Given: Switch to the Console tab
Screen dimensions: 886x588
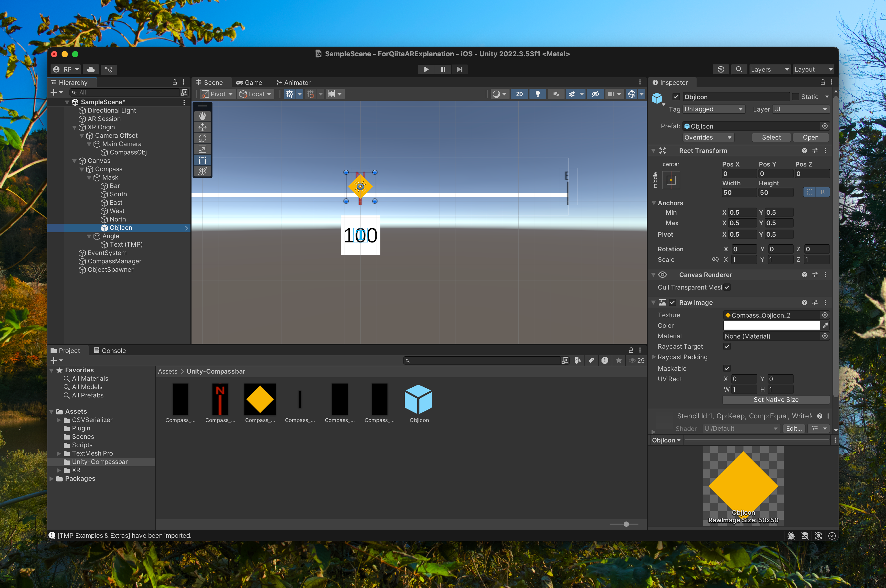Looking at the screenshot, I should point(110,351).
